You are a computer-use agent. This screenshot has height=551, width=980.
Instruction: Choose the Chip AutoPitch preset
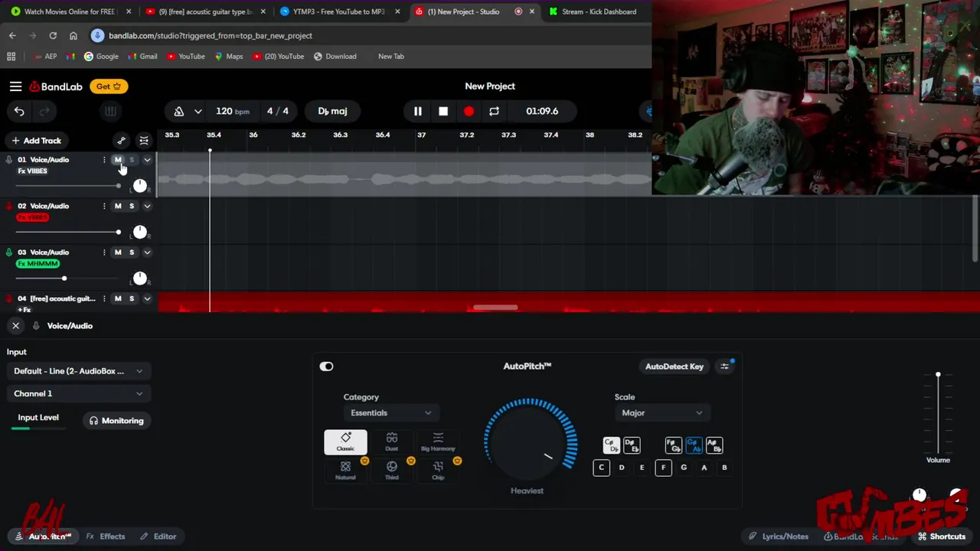click(x=438, y=470)
